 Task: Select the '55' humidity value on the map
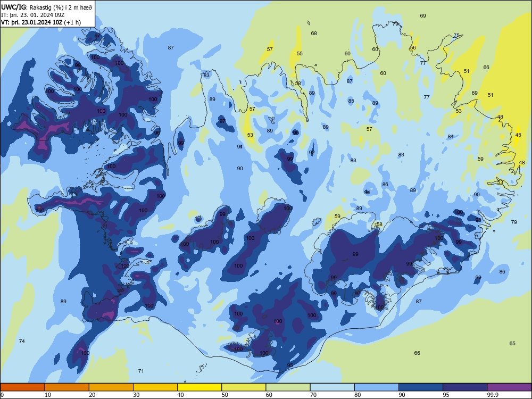300,54
